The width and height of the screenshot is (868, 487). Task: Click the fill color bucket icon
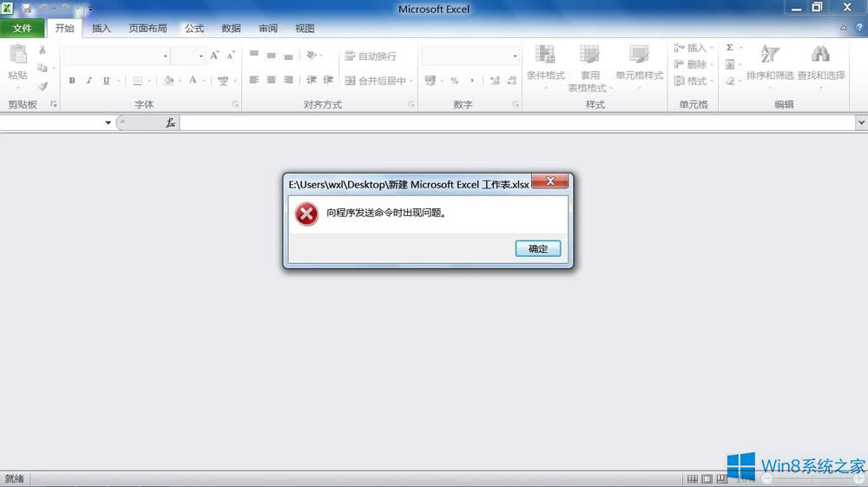point(169,81)
